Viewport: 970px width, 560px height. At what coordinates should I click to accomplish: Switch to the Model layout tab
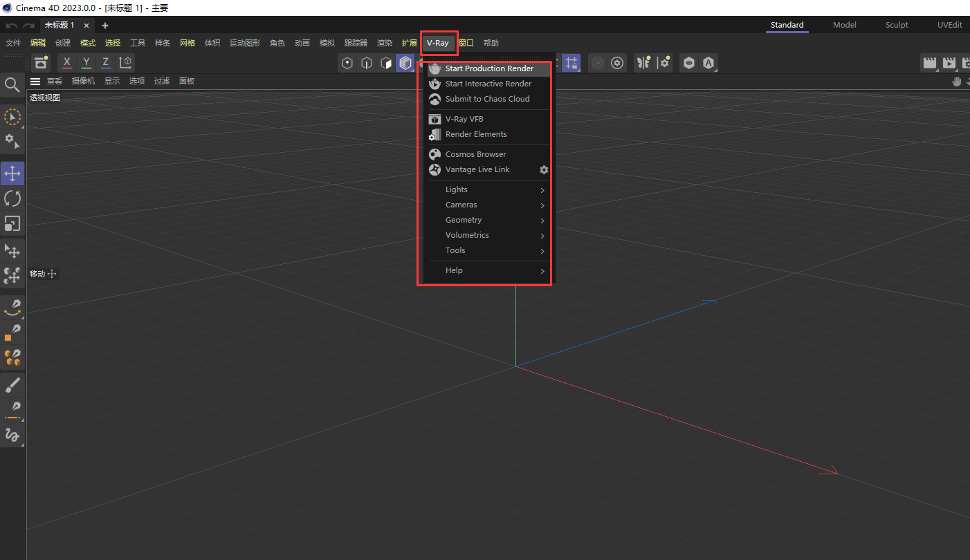coord(844,25)
